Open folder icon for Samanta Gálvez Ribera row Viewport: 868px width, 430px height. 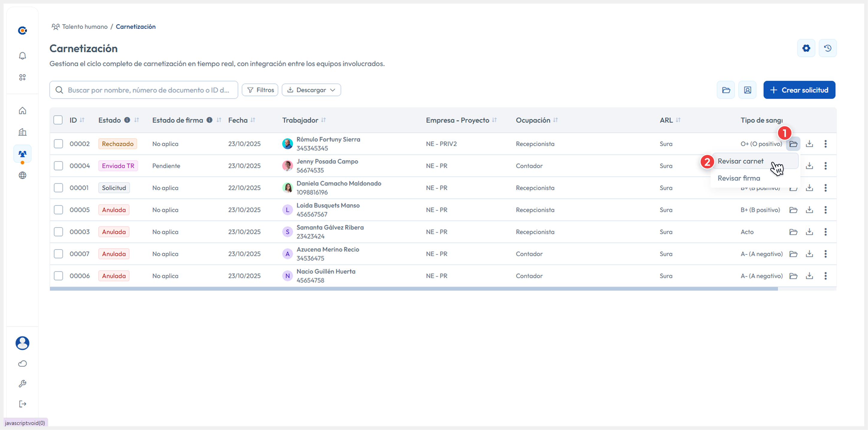pyautogui.click(x=793, y=232)
